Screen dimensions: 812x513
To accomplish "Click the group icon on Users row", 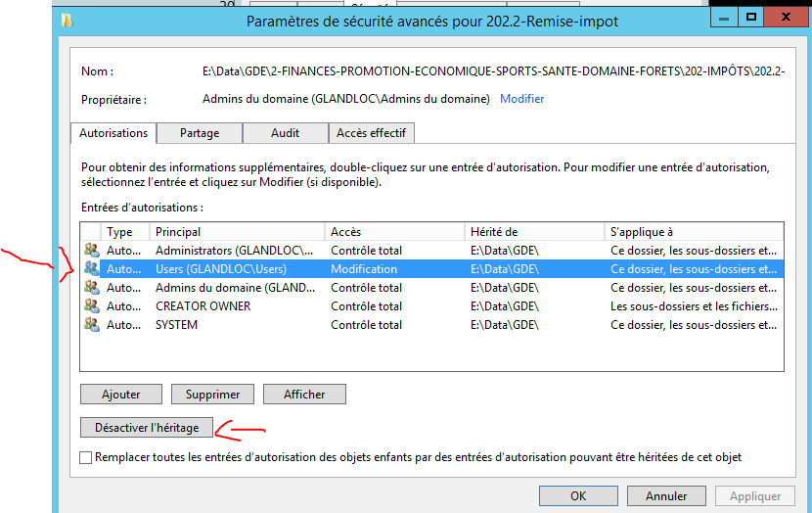I will tap(91, 269).
